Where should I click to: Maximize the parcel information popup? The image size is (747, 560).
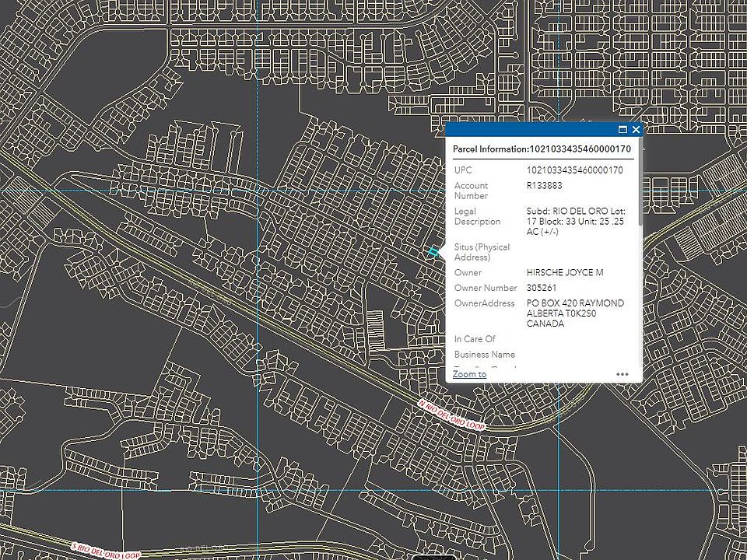coord(622,130)
